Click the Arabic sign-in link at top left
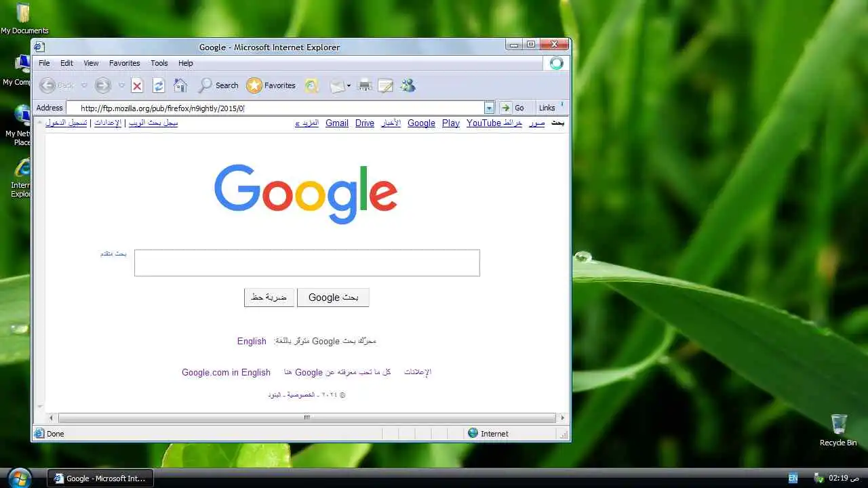This screenshot has width=868, height=488. [66, 123]
